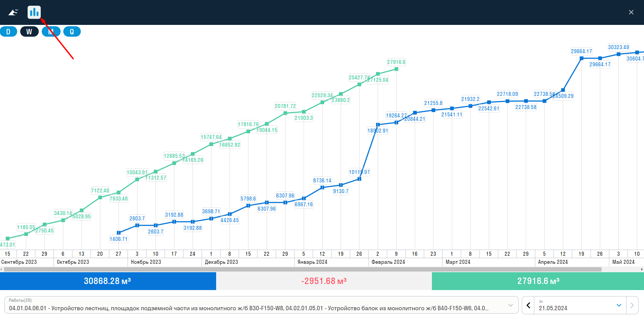Click Февраль 2024 month label
This screenshot has width=644, height=320.
pos(388,262)
